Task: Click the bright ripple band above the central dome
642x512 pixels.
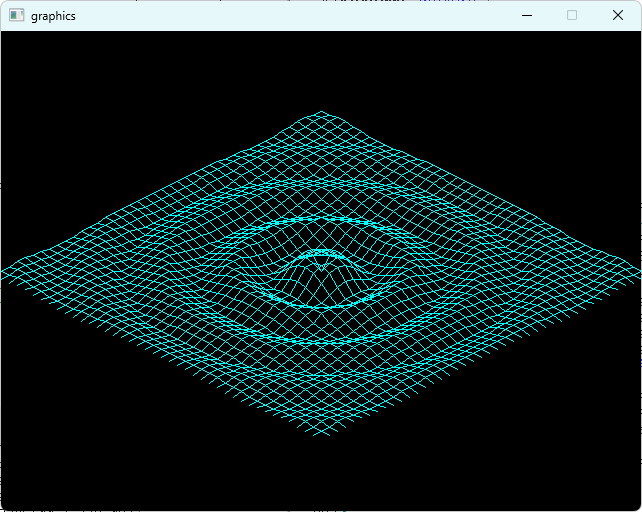Action: point(320,220)
